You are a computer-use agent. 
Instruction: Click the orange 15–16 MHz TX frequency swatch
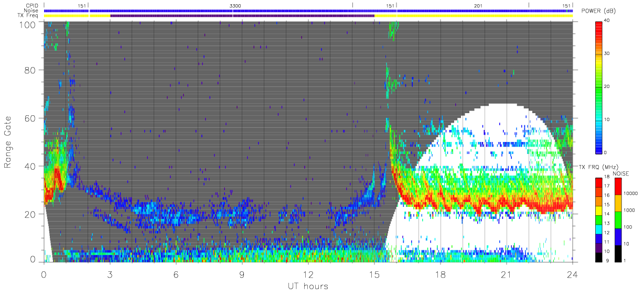point(598,201)
